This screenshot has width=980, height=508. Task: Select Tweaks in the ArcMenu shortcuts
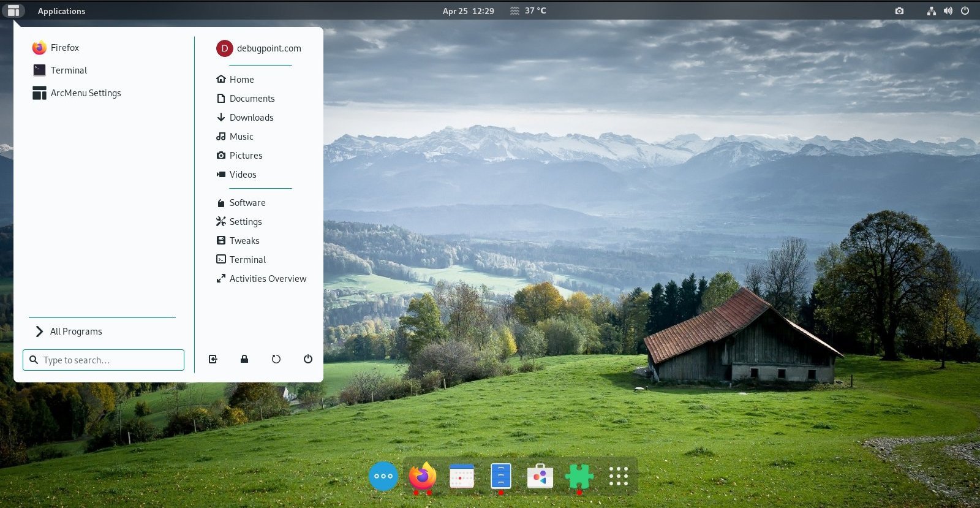pos(244,241)
